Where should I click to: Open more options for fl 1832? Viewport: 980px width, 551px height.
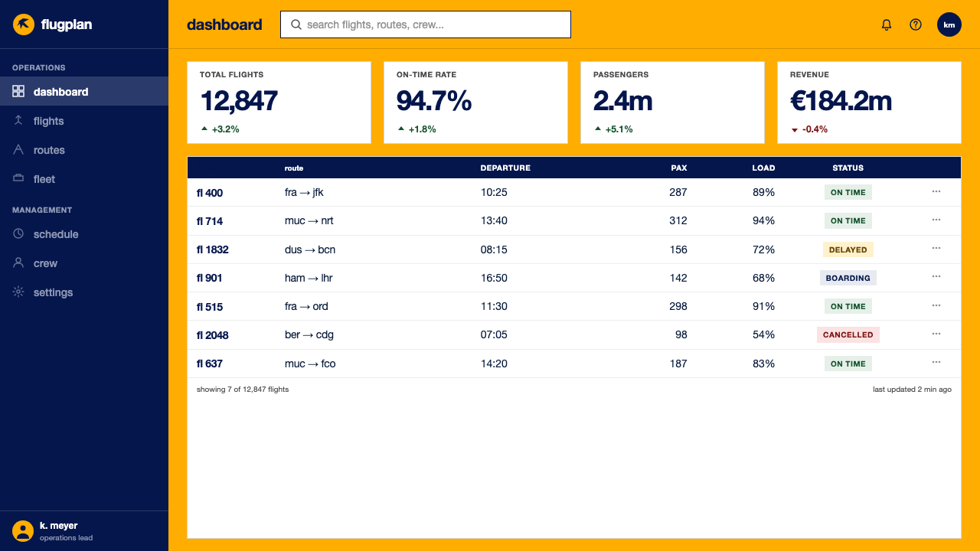coord(936,248)
